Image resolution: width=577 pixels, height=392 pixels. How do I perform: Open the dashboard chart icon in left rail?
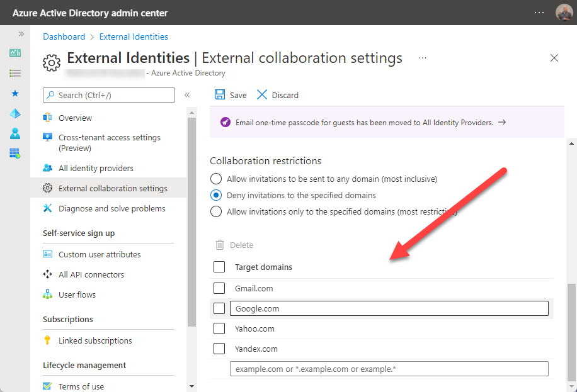click(x=15, y=53)
